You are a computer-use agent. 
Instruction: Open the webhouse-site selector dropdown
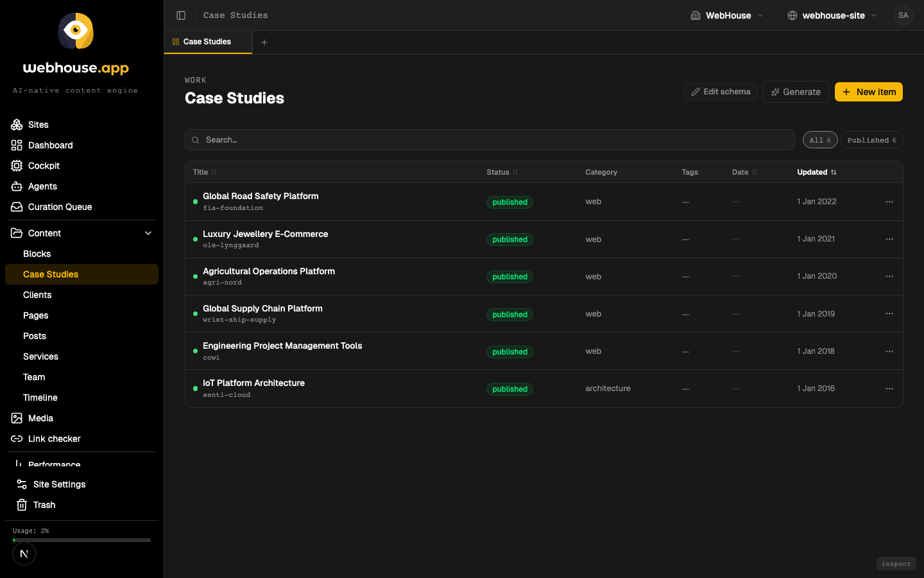coord(832,15)
